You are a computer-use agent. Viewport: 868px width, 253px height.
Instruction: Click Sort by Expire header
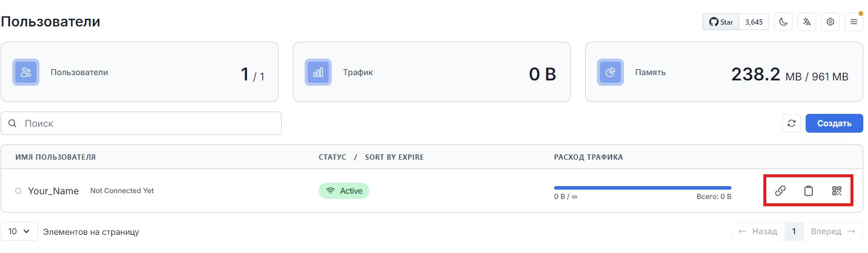tap(394, 157)
